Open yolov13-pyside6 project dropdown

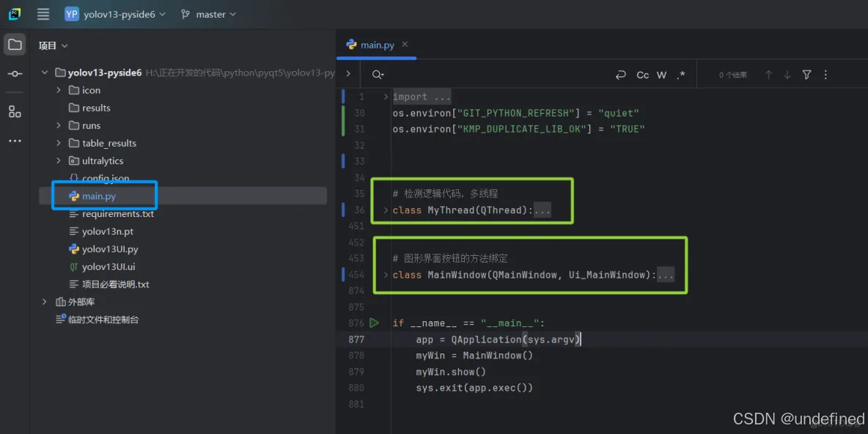coord(124,15)
